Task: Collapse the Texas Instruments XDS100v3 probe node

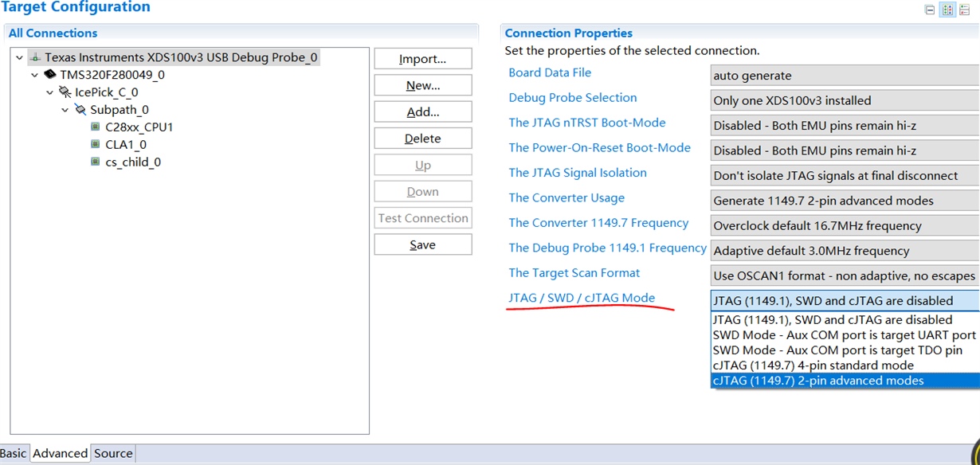Action: (x=20, y=57)
